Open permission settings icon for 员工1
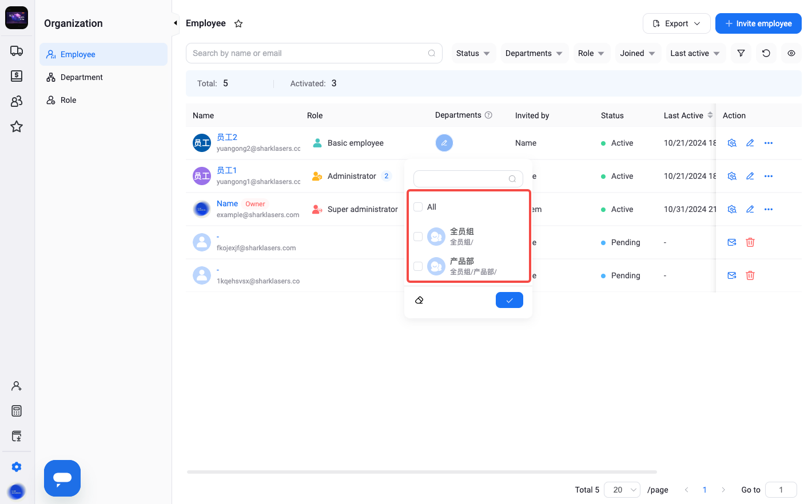The width and height of the screenshot is (812, 504). pos(732,176)
